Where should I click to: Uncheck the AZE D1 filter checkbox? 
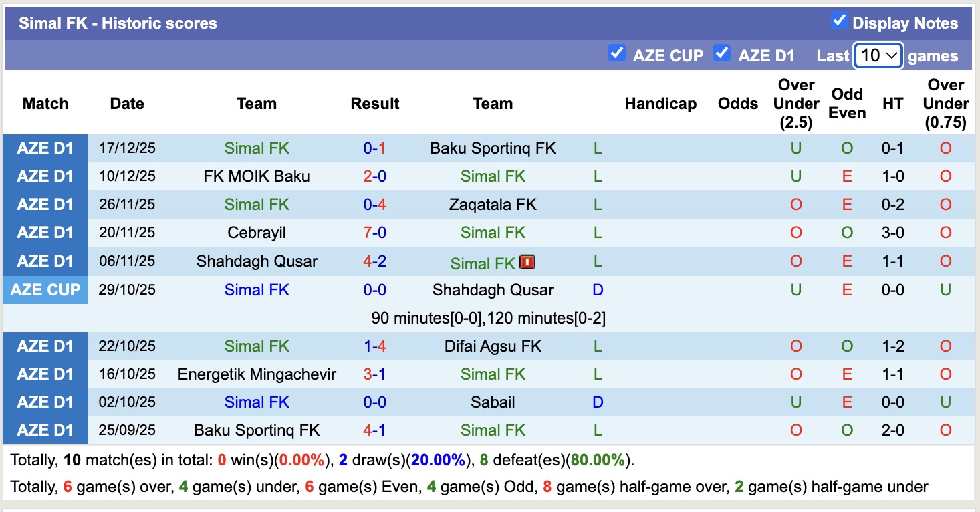pos(721,53)
